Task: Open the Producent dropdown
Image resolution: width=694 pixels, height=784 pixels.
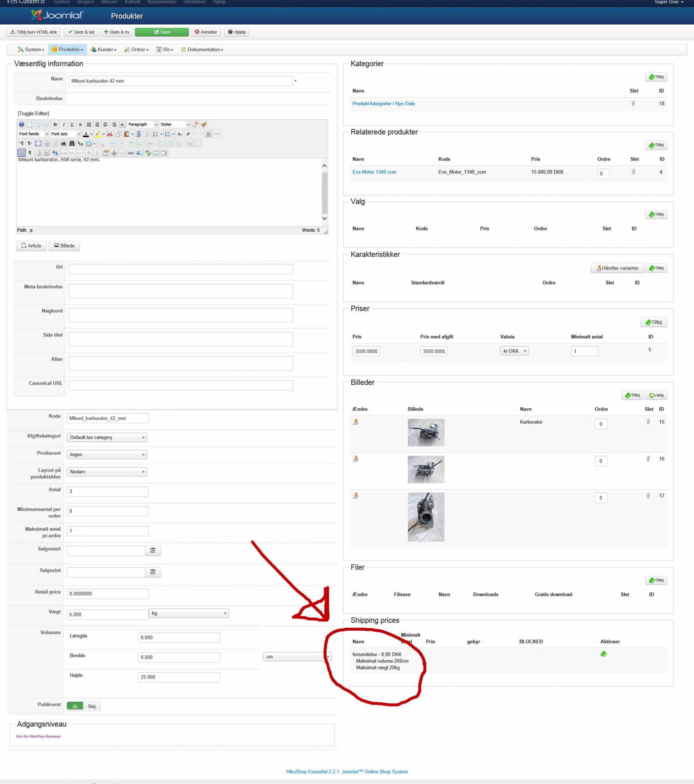Action: [107, 454]
